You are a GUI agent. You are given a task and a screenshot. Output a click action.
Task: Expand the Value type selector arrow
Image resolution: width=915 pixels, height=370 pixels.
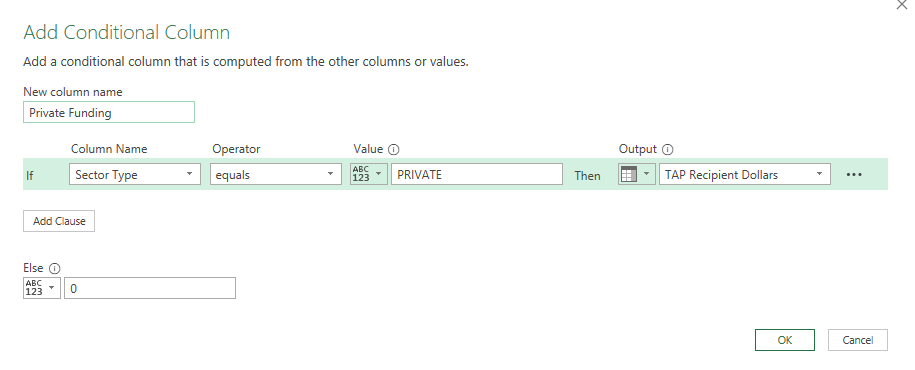click(x=379, y=174)
